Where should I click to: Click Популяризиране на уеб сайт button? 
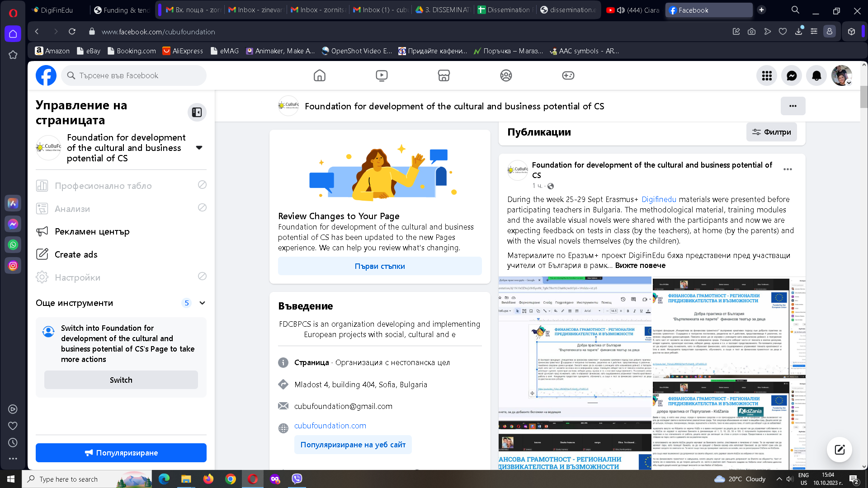coord(353,445)
